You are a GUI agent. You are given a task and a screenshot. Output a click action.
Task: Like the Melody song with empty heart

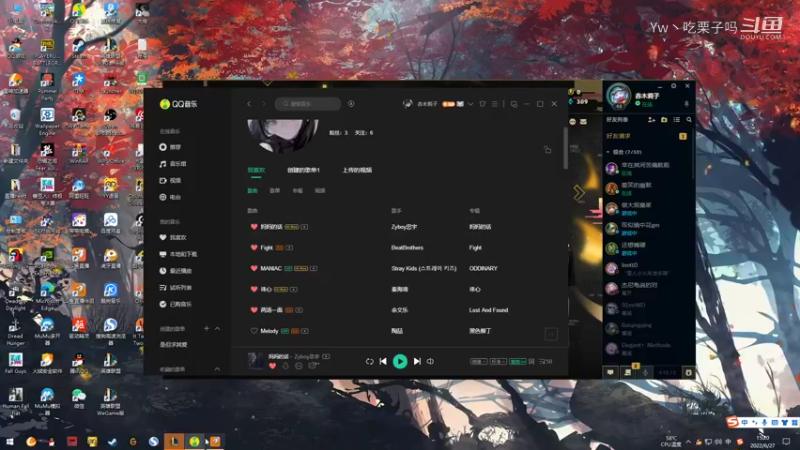(x=254, y=331)
